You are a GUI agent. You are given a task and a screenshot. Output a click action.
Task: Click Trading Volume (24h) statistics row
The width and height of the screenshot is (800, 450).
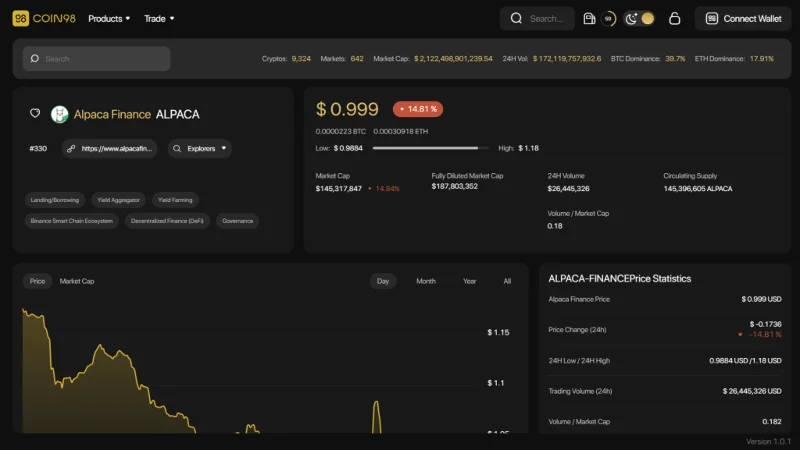(x=665, y=391)
